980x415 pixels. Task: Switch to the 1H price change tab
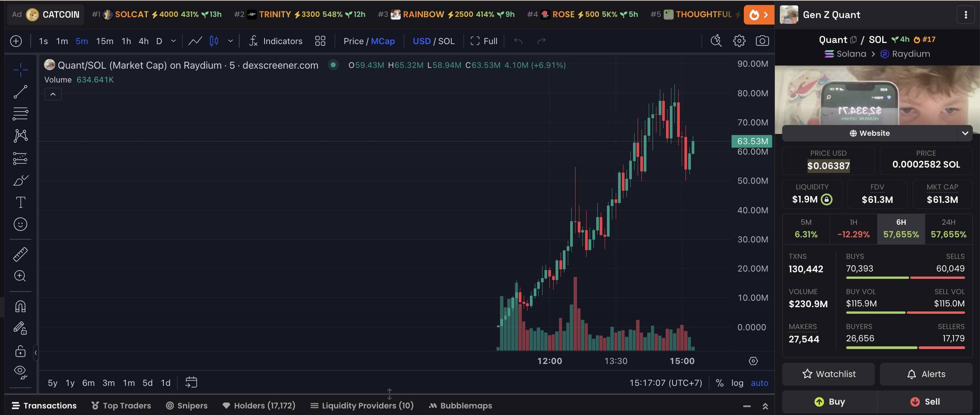[853, 228]
